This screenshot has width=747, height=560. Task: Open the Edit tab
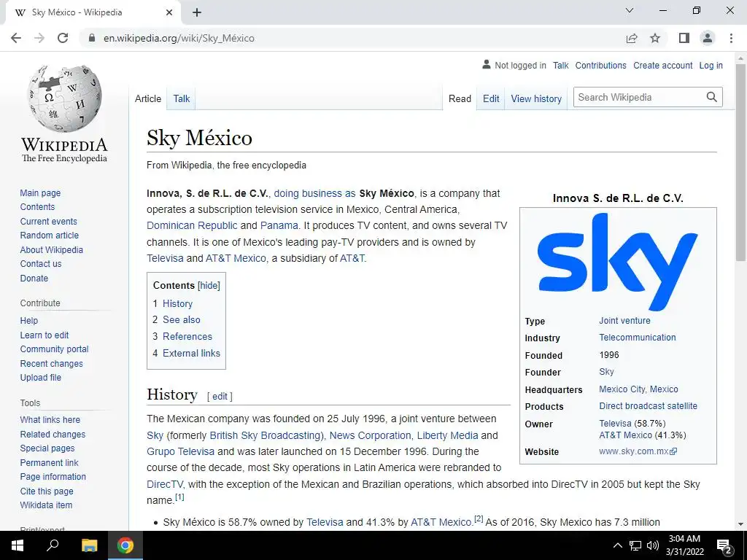491,98
